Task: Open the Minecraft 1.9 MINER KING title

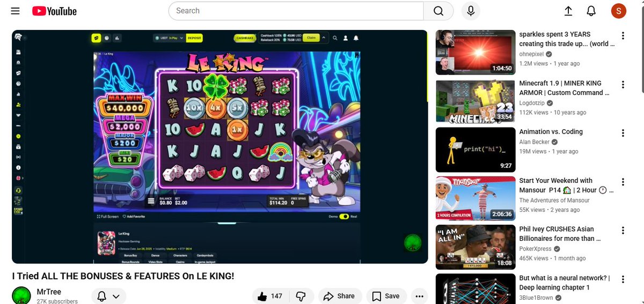Action: 565,88
